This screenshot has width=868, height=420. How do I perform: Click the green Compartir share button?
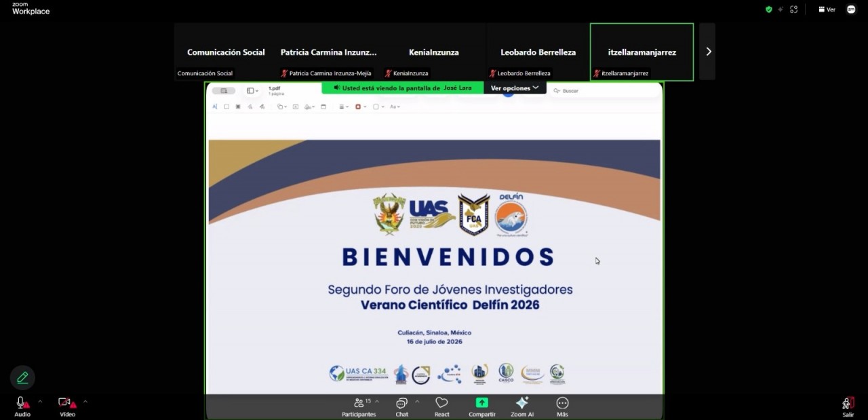click(481, 407)
